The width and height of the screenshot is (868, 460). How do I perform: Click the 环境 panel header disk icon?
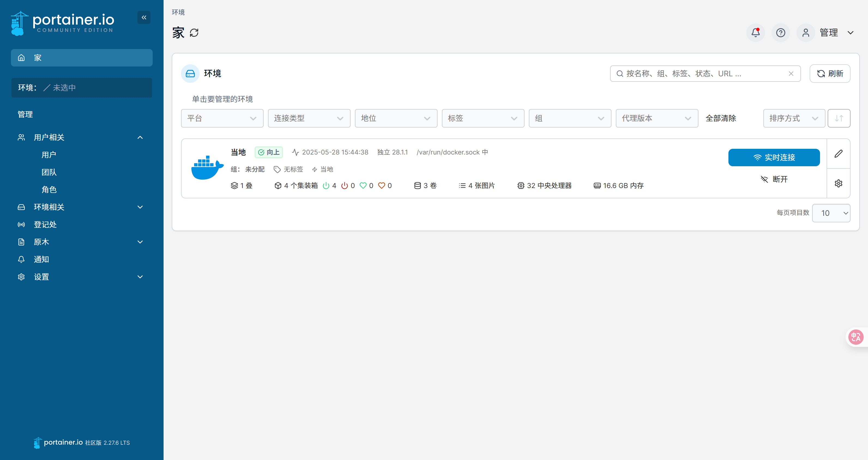190,73
